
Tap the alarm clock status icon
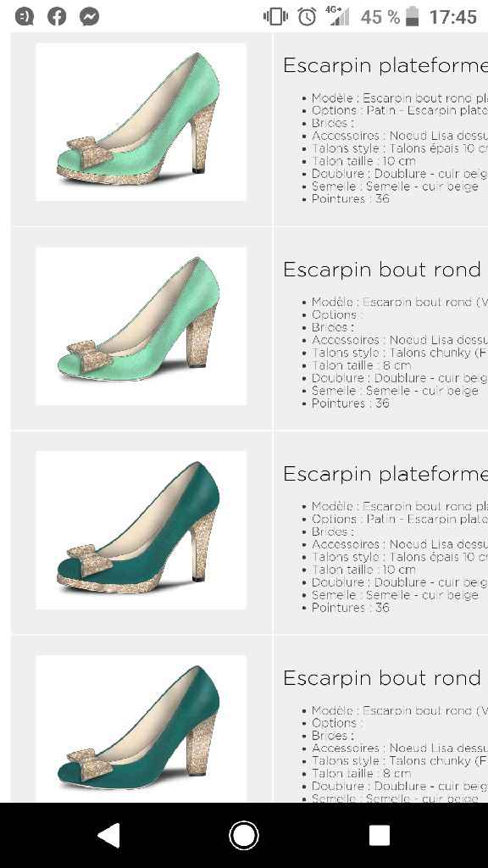[x=307, y=17]
